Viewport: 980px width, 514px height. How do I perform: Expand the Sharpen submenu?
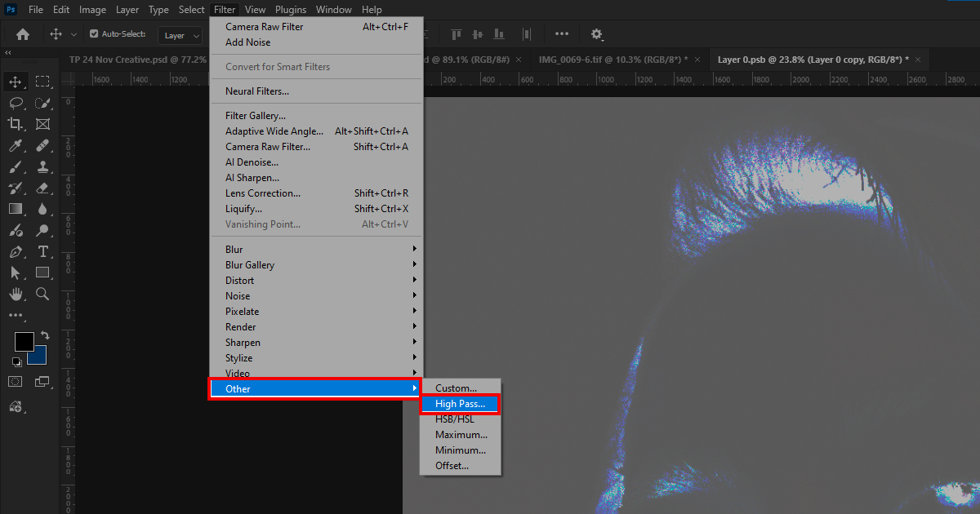pyautogui.click(x=316, y=343)
